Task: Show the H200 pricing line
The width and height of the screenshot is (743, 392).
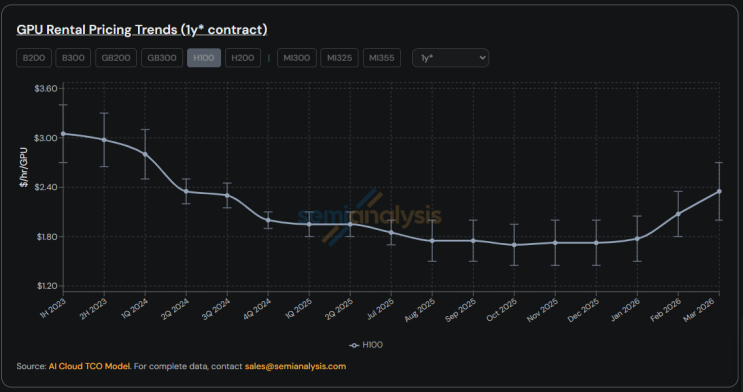Action: [243, 58]
